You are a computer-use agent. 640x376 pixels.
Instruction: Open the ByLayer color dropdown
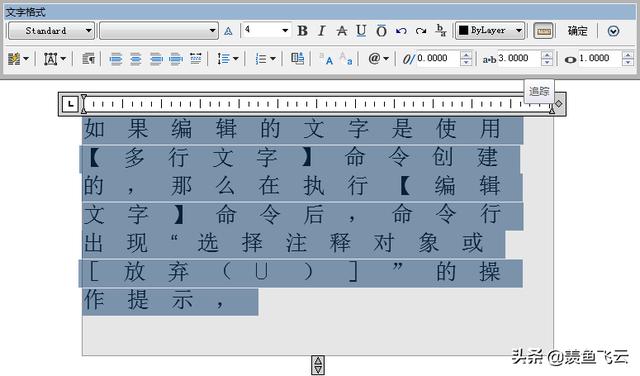click(x=490, y=30)
